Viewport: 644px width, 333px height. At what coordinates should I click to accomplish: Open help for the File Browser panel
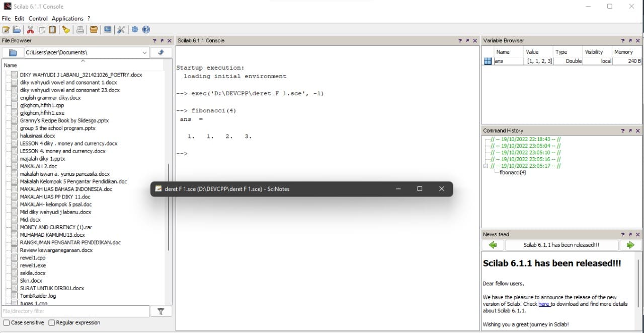(x=154, y=41)
